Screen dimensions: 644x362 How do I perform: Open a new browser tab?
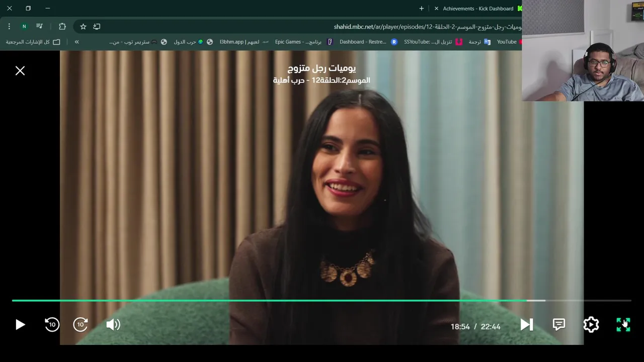pos(422,8)
